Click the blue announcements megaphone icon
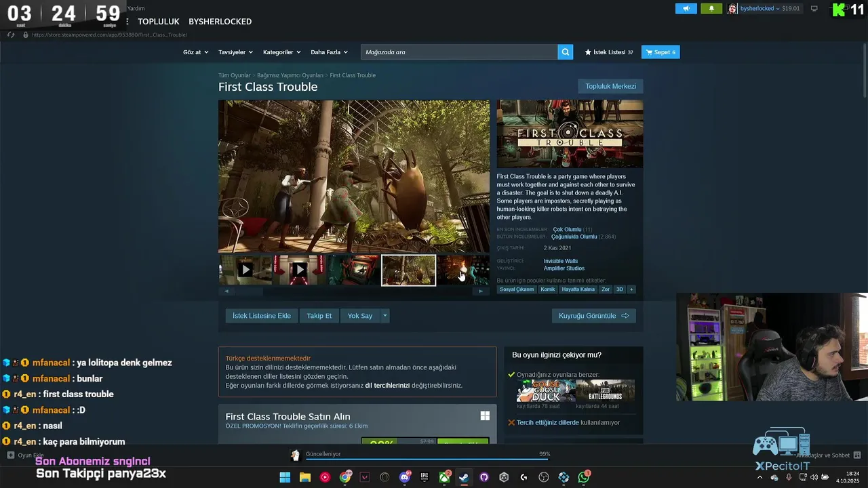 686,9
